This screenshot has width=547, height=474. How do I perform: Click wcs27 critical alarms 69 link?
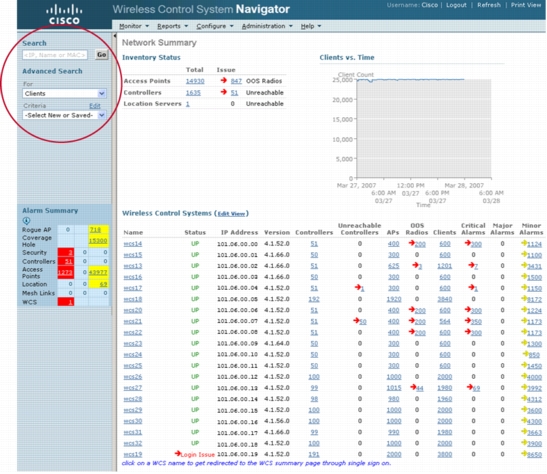click(477, 388)
